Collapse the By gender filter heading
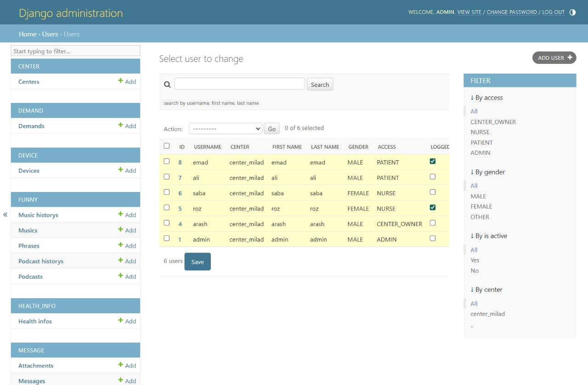Image resolution: width=588 pixels, height=385 pixels. pos(487,172)
